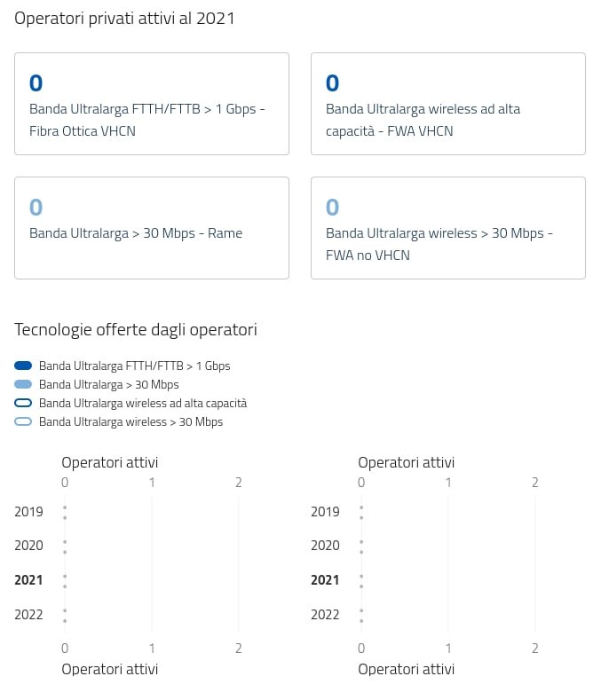Select the 'Banda Ultralarga > 30 Mbps - Rame' card
The width and height of the screenshot is (609, 700).
[x=152, y=228]
